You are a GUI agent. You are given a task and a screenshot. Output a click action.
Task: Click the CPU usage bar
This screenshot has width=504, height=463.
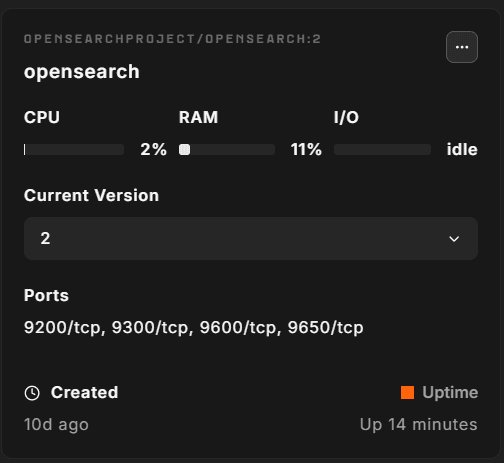point(74,150)
